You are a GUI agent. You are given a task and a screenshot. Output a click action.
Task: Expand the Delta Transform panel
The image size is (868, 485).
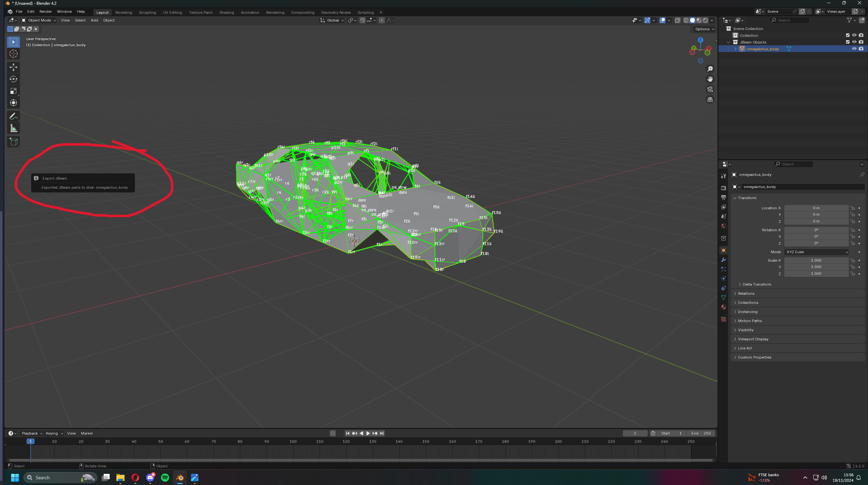click(x=757, y=284)
